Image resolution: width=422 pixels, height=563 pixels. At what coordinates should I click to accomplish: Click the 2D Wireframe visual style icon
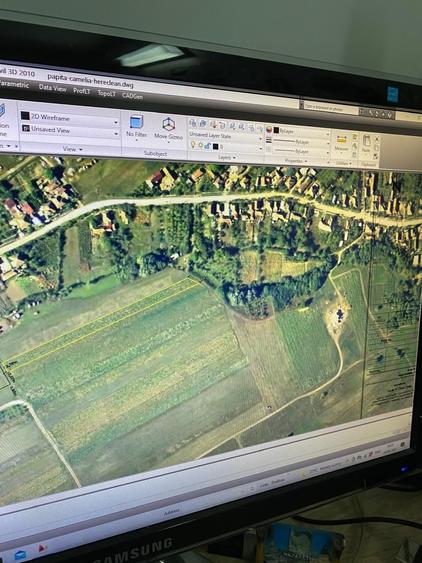[25, 116]
